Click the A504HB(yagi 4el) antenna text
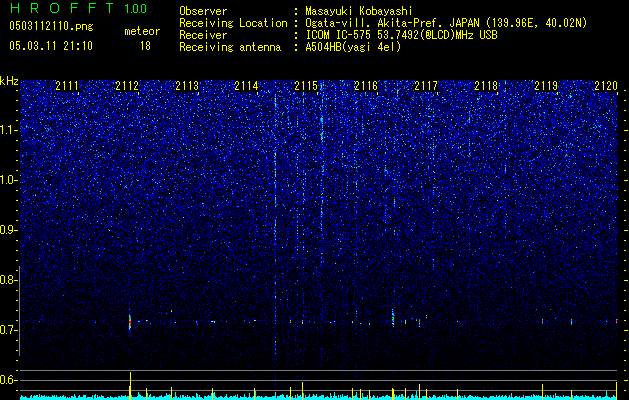 353,47
